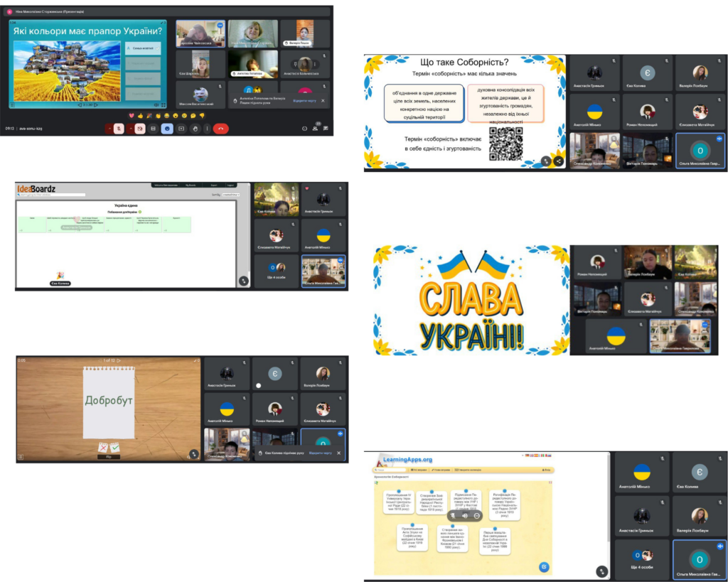Viewport: 728px width, 582px height.
Task: Toggle the muted microphone button in Meet toolbar
Action: (x=119, y=129)
